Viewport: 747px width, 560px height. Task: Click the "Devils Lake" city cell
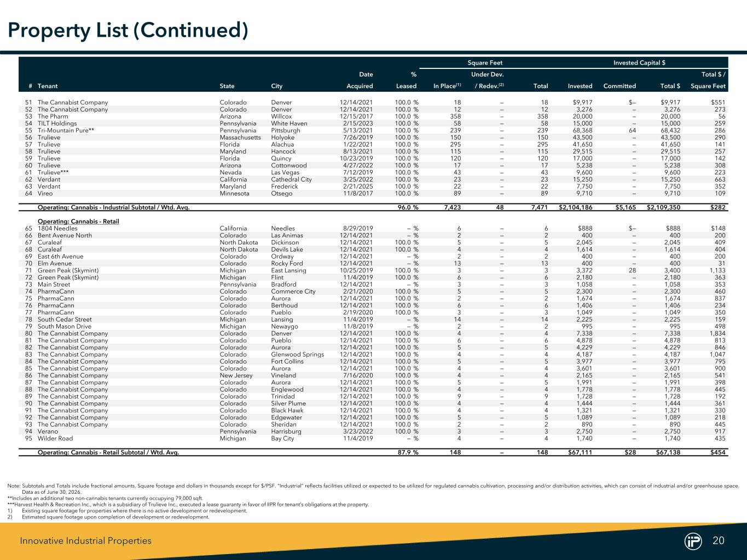click(x=287, y=249)
